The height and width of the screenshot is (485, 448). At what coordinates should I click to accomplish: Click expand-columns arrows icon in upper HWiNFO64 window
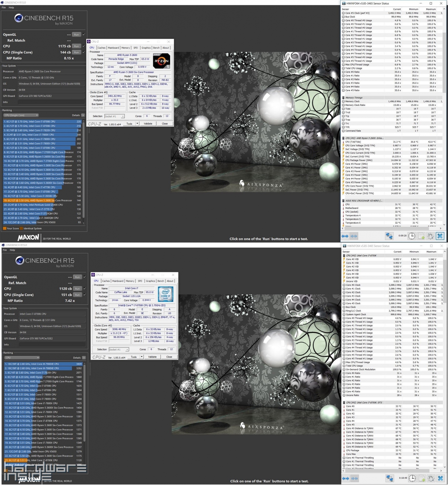click(x=345, y=236)
